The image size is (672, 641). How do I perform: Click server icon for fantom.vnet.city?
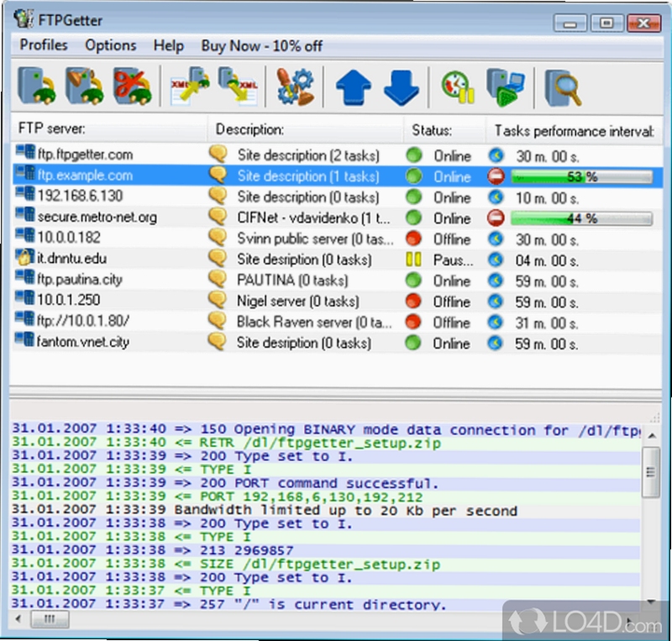pyautogui.click(x=25, y=340)
